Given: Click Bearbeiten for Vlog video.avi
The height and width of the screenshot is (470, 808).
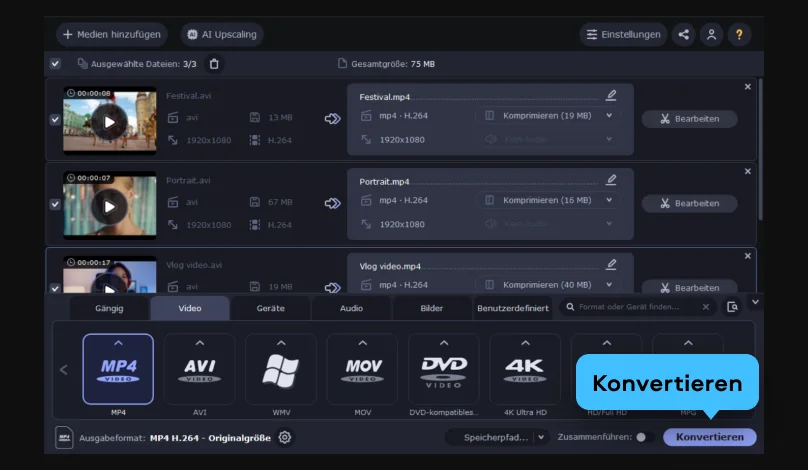Looking at the screenshot, I should coord(689,287).
